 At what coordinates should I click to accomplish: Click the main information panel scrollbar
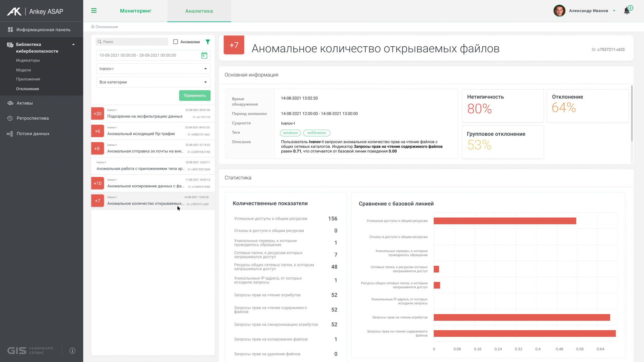[632, 113]
